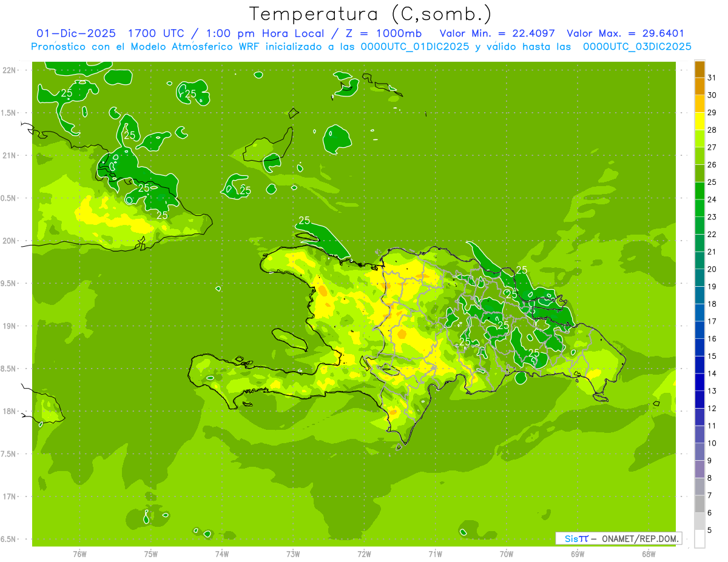728x562 pixels.
Task: Click the "19N" latitude axis label
Action: [10, 326]
